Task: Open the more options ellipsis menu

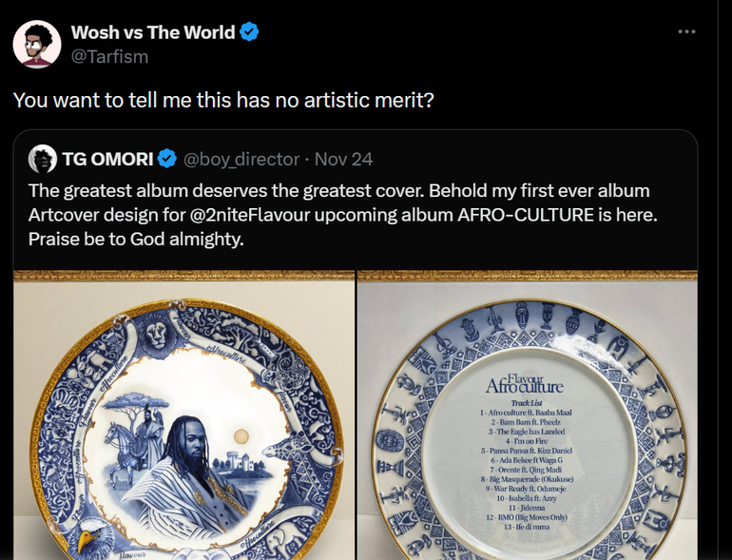Action: [686, 32]
